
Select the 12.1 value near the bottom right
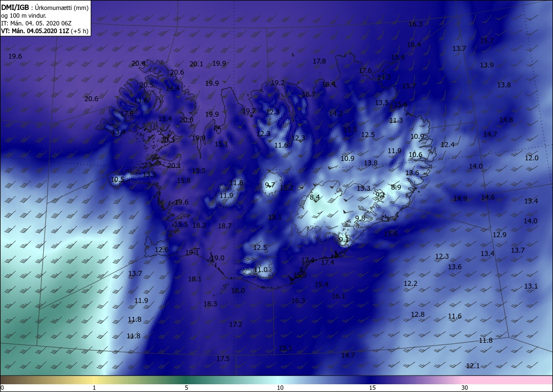click(473, 366)
